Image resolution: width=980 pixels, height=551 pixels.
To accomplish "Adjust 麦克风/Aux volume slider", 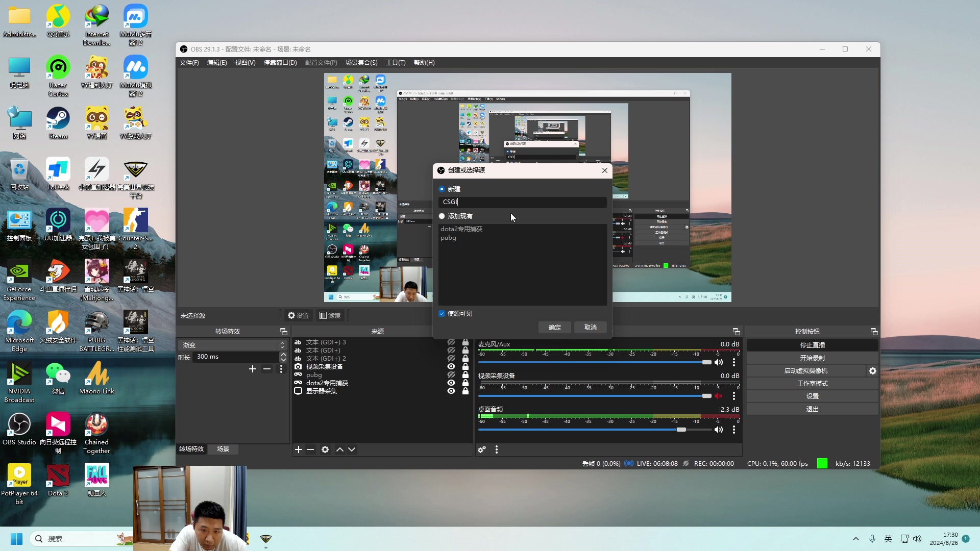I will click(595, 362).
